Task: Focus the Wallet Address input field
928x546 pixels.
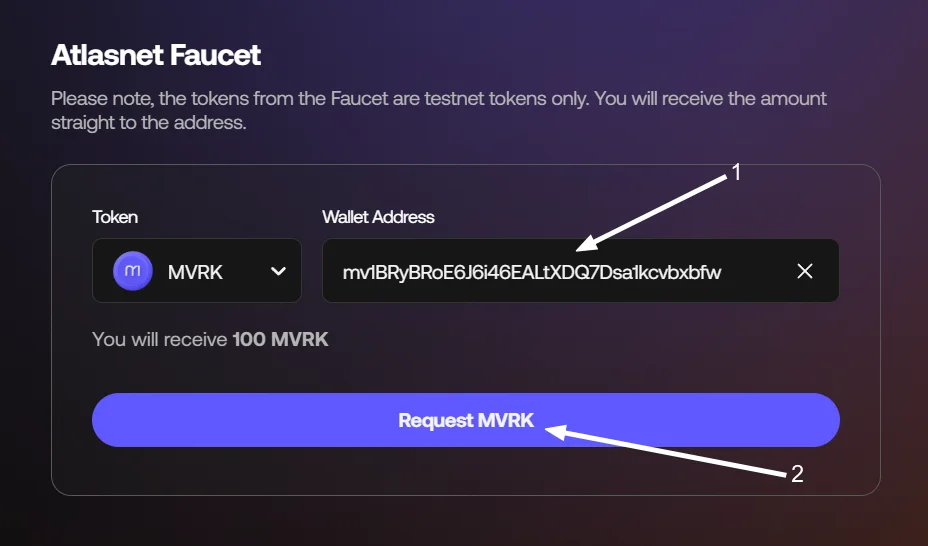Action: click(581, 270)
